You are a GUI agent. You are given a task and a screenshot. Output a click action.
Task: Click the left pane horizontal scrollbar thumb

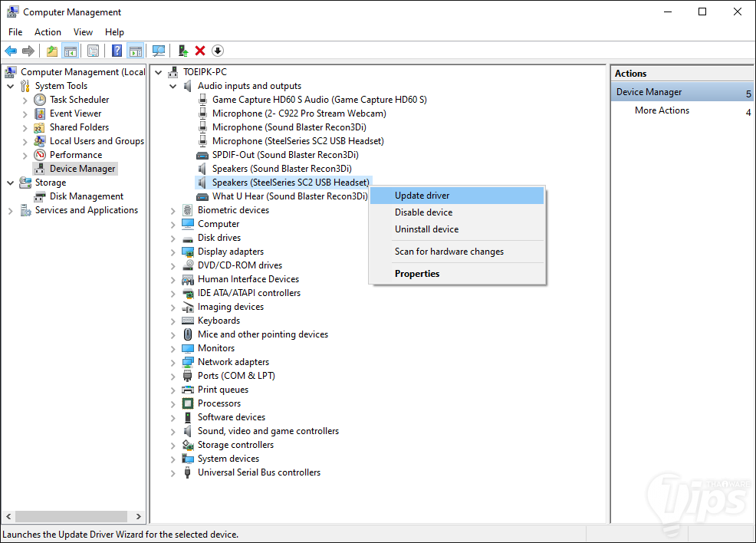point(71,516)
